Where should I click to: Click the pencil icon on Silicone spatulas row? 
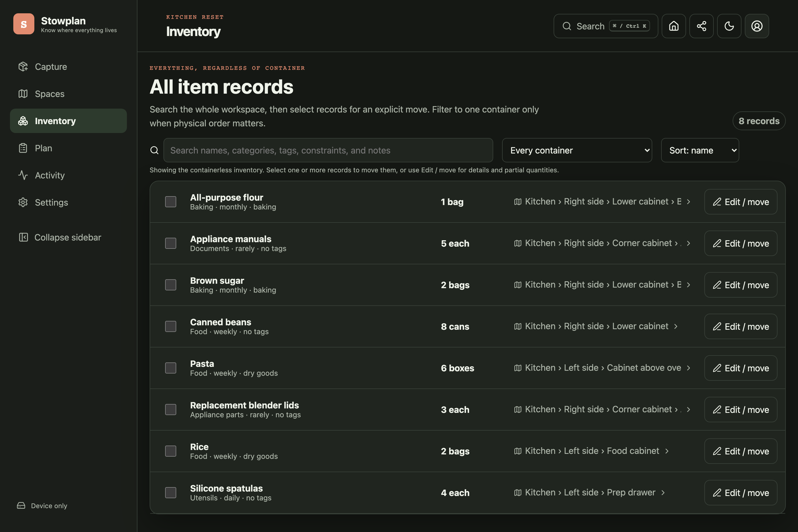coord(717,493)
